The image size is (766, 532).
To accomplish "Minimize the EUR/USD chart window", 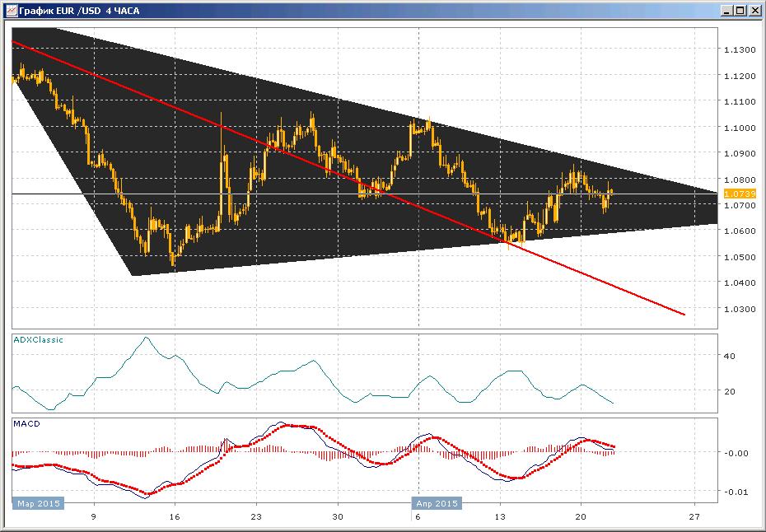I will 728,10.
